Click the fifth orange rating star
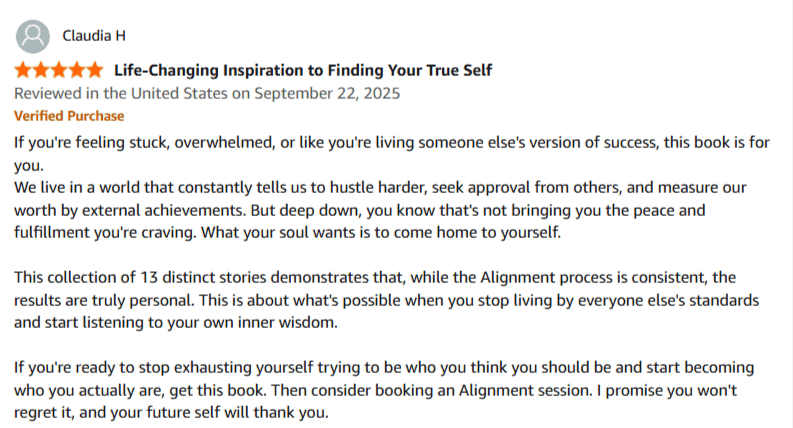Viewport: 793px width, 428px height. [94, 71]
